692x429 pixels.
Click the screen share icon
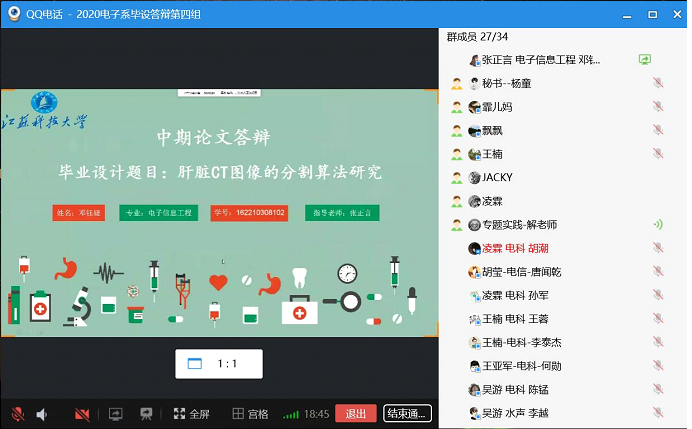pyautogui.click(x=115, y=413)
